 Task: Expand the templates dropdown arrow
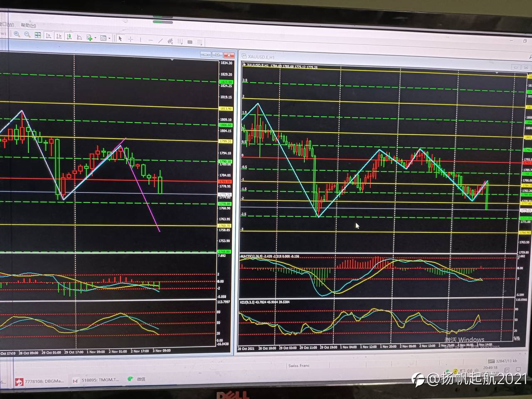109,38
